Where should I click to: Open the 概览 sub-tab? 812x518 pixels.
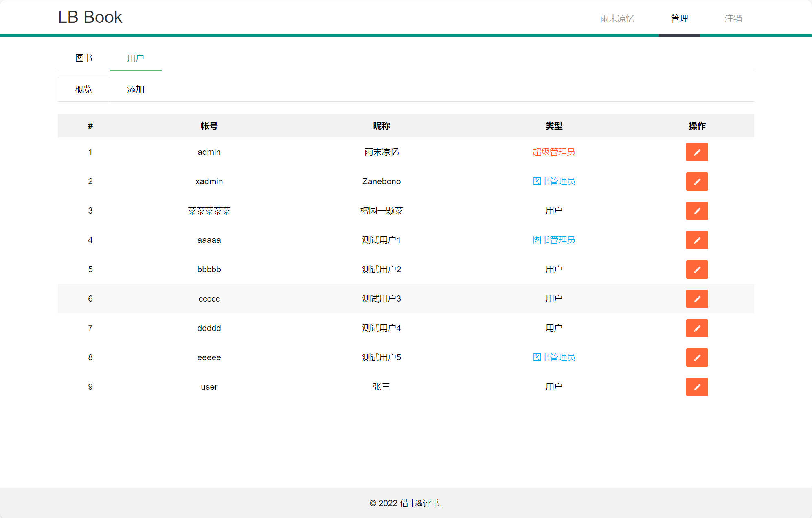83,89
